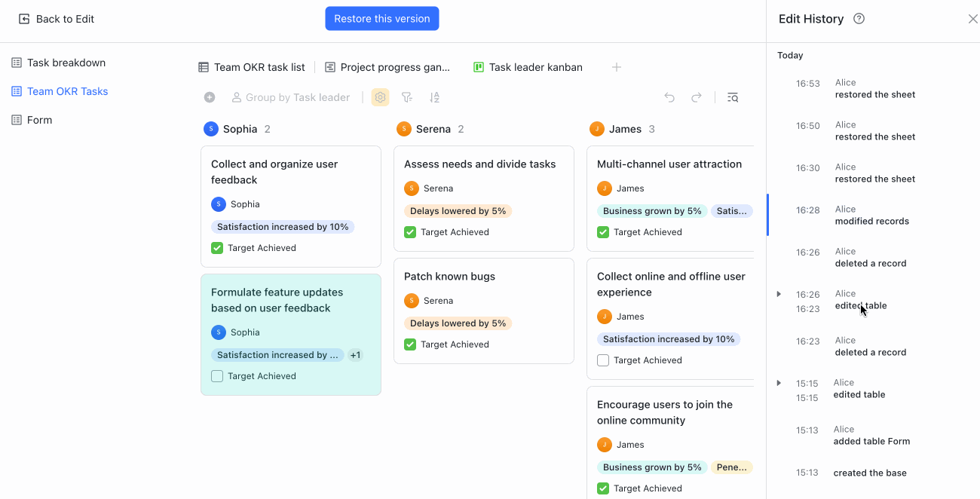Click the redo arrow icon
Viewport: 980px width, 499px height.
(x=697, y=97)
